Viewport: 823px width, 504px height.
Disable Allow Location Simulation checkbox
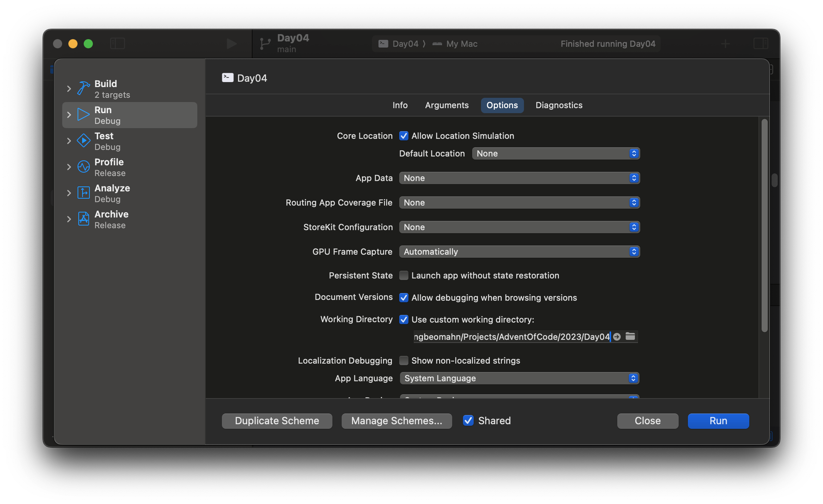403,136
